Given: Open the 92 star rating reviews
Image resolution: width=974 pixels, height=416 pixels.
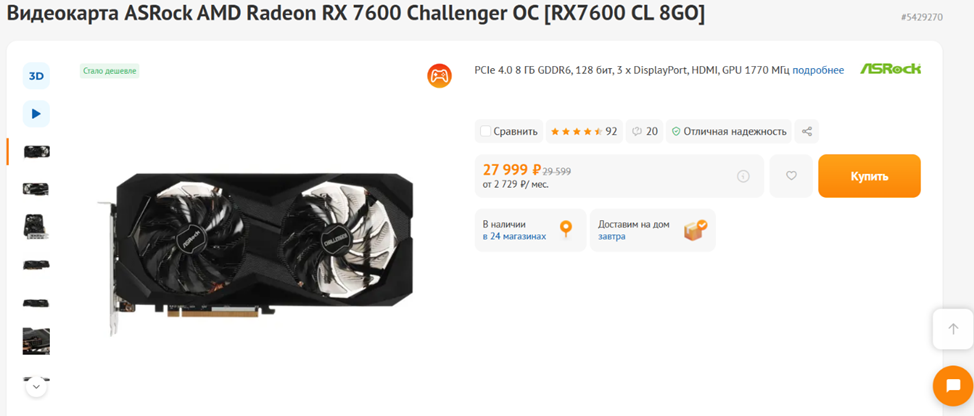Looking at the screenshot, I should [584, 132].
